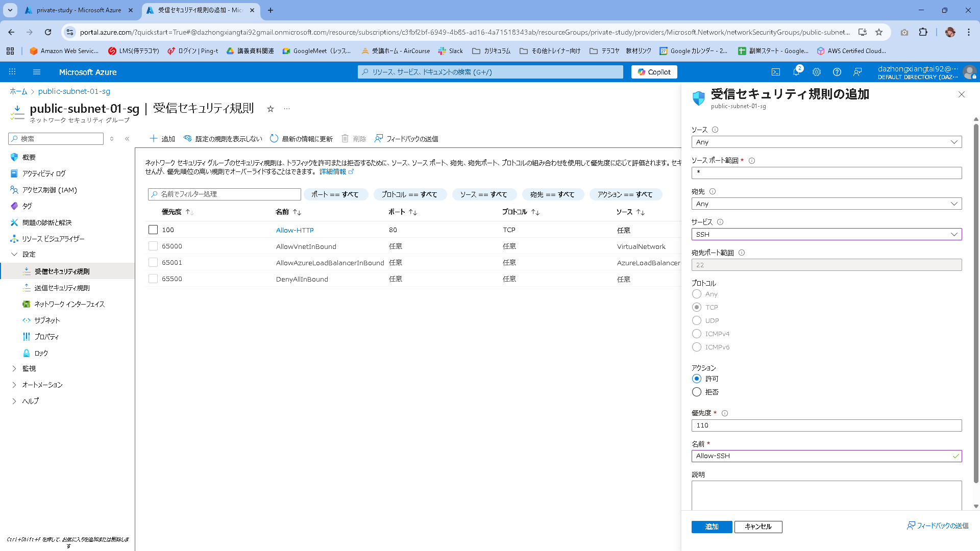
Task: Open Azure Cloud Shell icon
Action: pyautogui.click(x=775, y=72)
